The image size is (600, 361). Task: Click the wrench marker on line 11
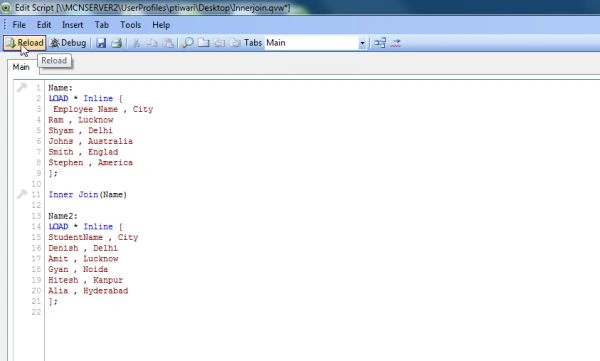point(22,194)
